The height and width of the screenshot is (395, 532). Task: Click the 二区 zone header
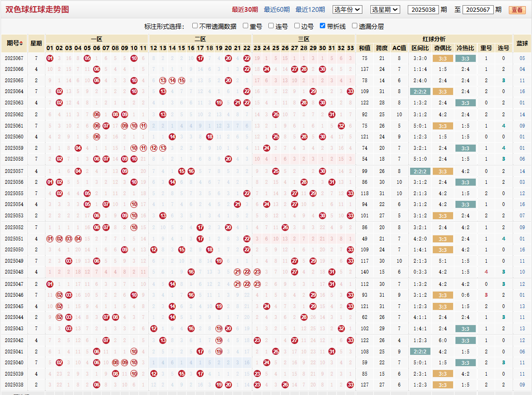pyautogui.click(x=200, y=39)
